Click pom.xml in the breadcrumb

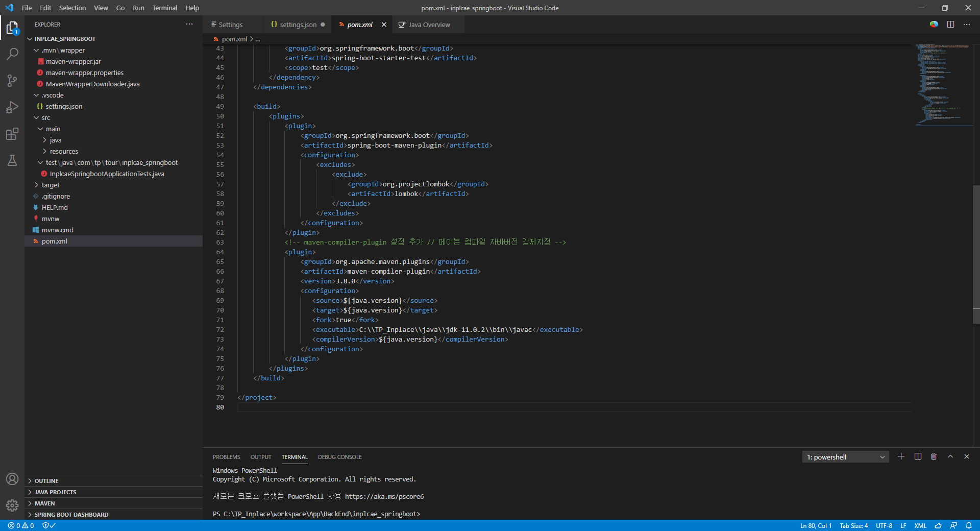click(x=234, y=39)
